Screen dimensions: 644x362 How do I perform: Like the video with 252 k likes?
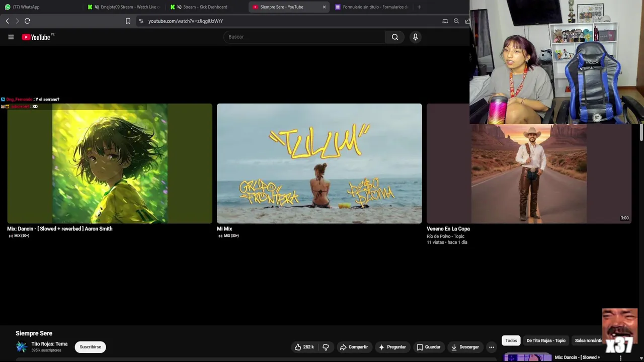pos(304,347)
